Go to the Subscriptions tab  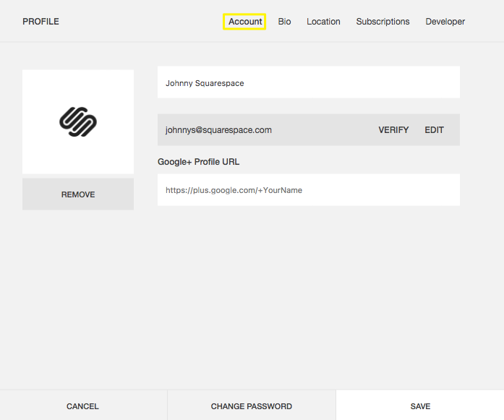click(383, 22)
